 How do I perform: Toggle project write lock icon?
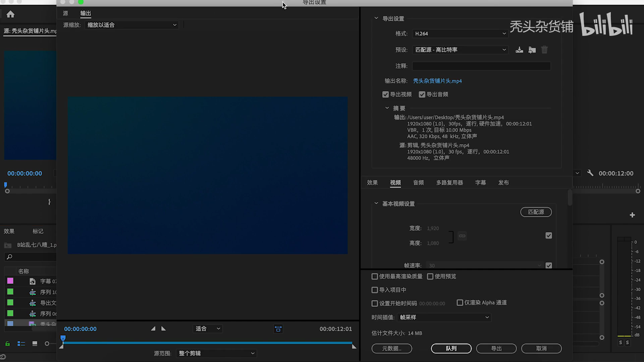coord(7,344)
